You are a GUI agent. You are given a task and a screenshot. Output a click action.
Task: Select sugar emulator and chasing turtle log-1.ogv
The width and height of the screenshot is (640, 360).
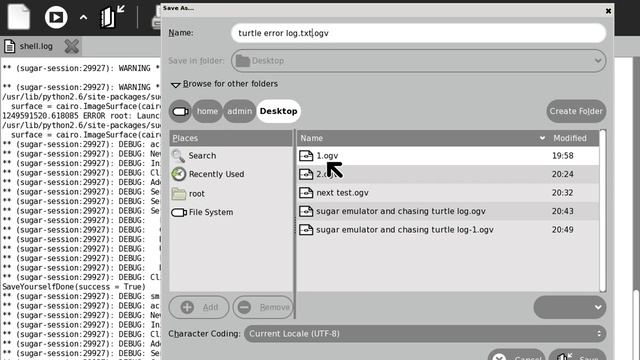[x=448, y=229]
